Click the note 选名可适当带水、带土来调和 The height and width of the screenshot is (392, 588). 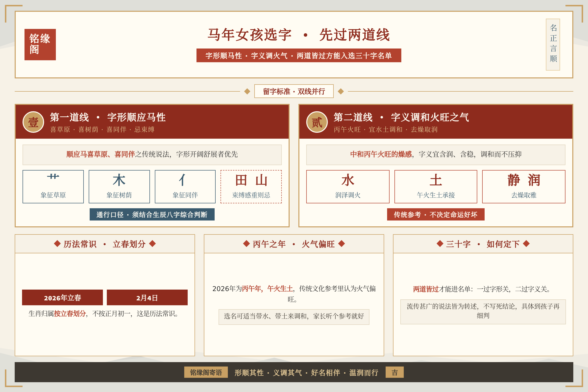[294, 317]
